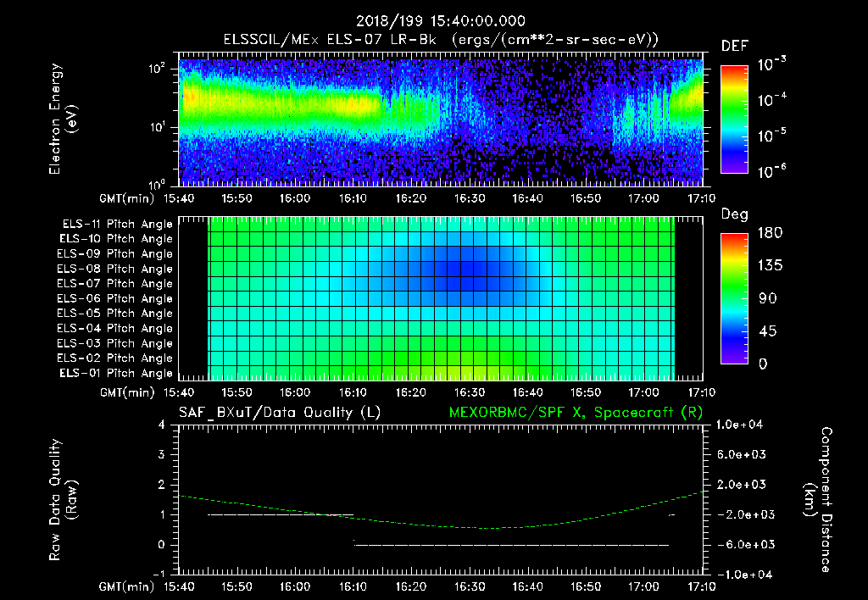Click the GMT(min) label under pitch angle panel

click(x=127, y=393)
